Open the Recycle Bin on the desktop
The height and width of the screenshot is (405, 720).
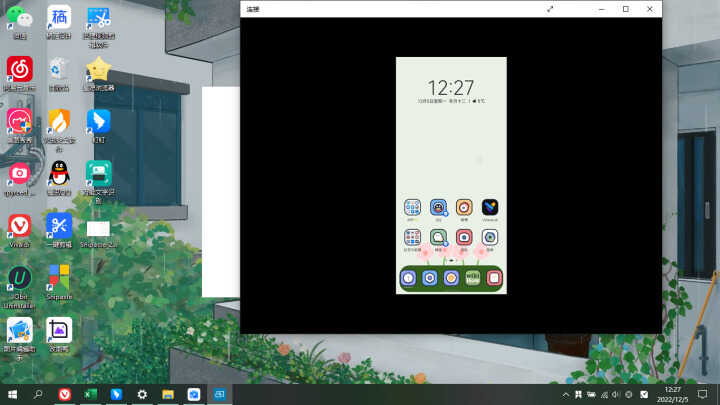59,73
